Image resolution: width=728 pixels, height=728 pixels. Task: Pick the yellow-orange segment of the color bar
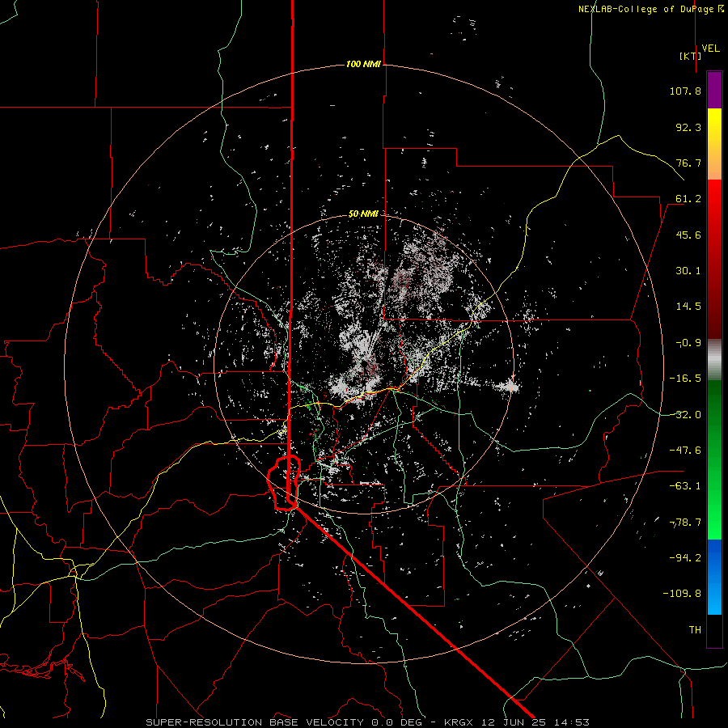click(x=714, y=145)
